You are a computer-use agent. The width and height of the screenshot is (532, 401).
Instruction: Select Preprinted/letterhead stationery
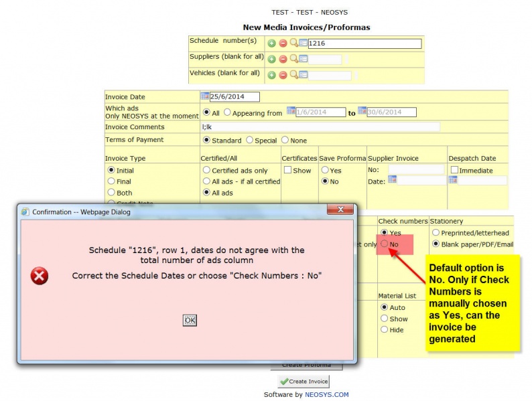coord(436,232)
